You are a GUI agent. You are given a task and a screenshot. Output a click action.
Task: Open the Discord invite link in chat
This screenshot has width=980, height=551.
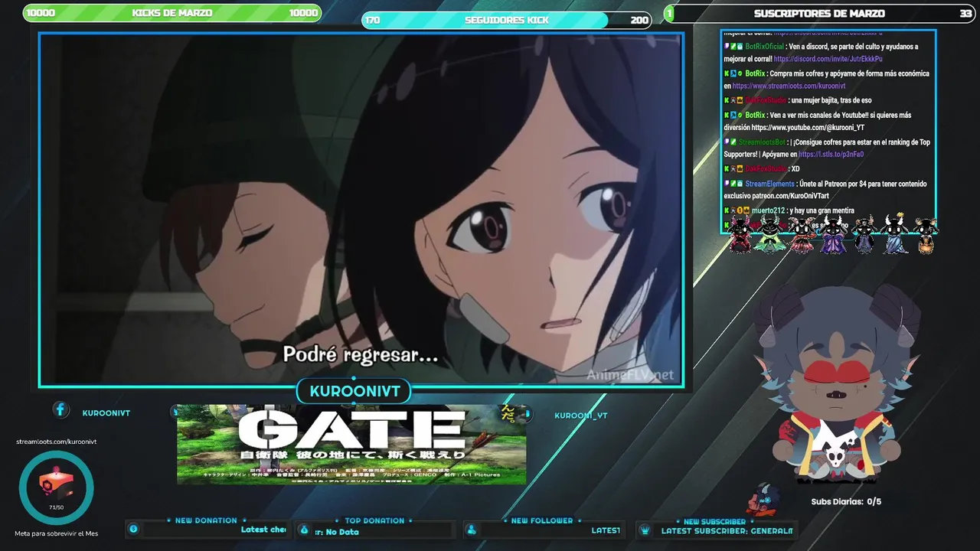tap(828, 59)
